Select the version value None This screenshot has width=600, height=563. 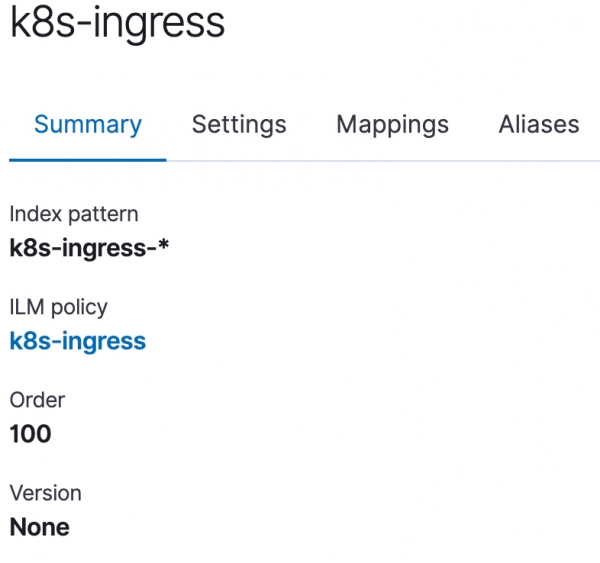coord(40,527)
